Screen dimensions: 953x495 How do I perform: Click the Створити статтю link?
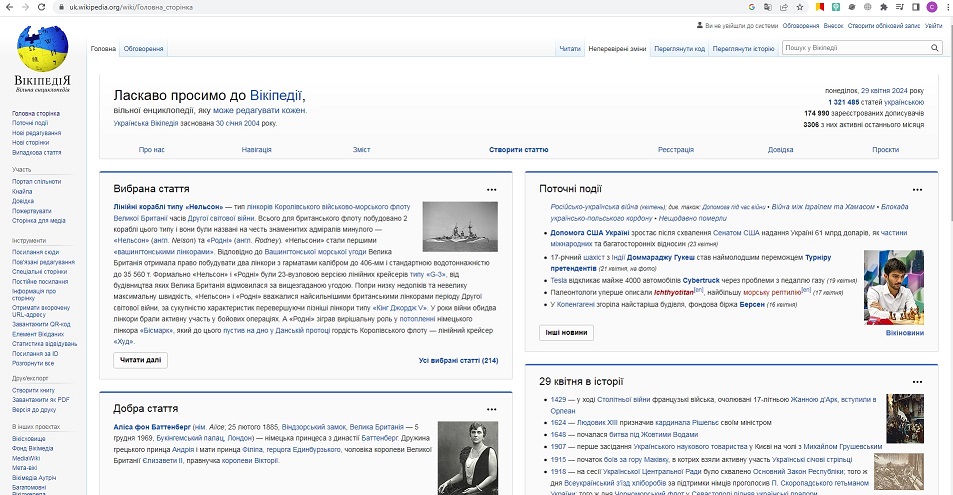pos(518,150)
